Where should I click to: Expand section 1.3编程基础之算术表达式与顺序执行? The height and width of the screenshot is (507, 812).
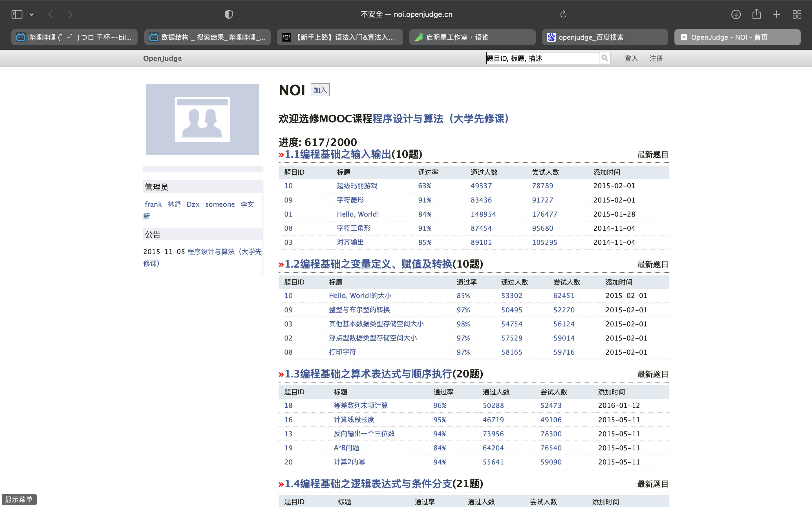click(x=368, y=374)
